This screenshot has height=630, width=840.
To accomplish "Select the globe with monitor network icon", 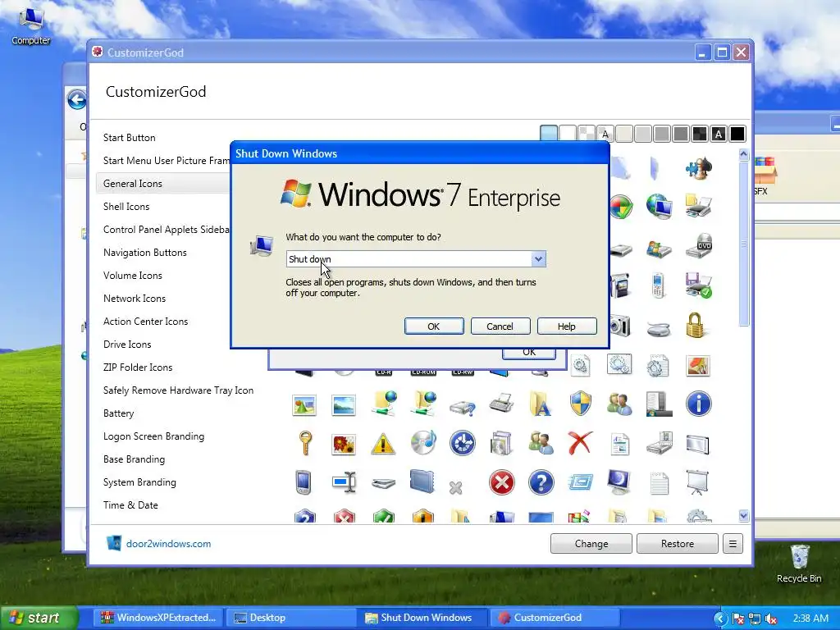I will (x=659, y=206).
